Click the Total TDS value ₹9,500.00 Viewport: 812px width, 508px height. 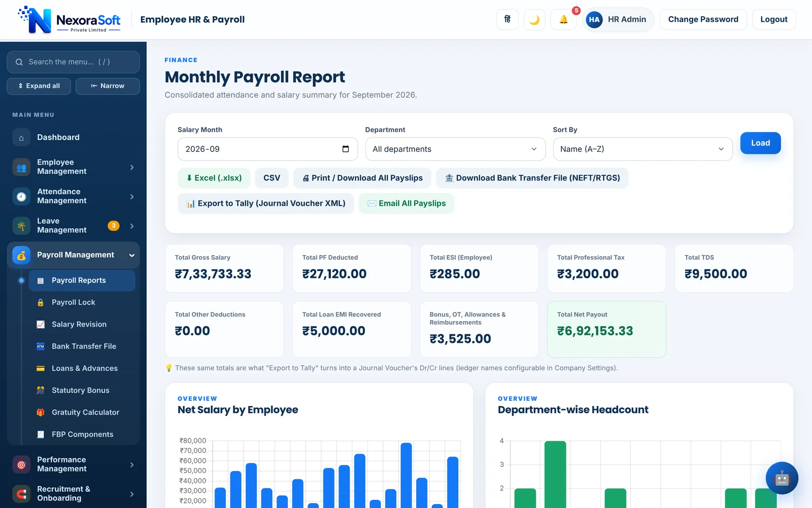pyautogui.click(x=716, y=274)
